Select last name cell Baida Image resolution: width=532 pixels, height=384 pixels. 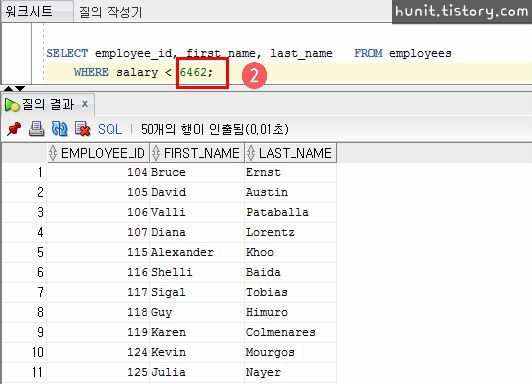(x=290, y=272)
